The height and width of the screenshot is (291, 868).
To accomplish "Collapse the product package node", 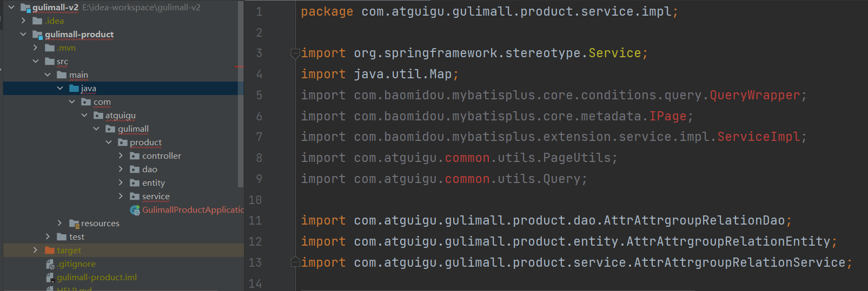I will point(109,142).
